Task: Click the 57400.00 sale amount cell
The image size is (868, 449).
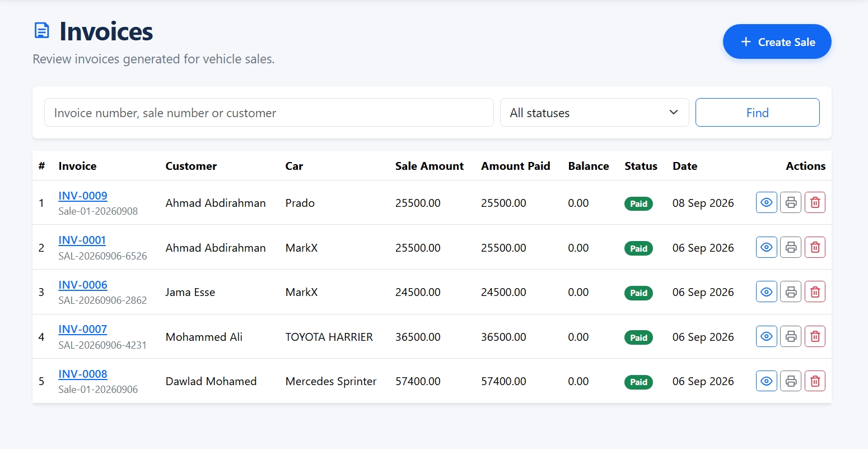Action: pos(418,381)
